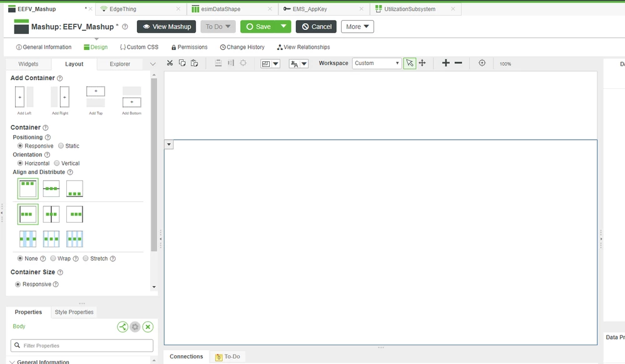625x364 pixels.
Task: Choose space-around distribute option
Action: point(51,239)
